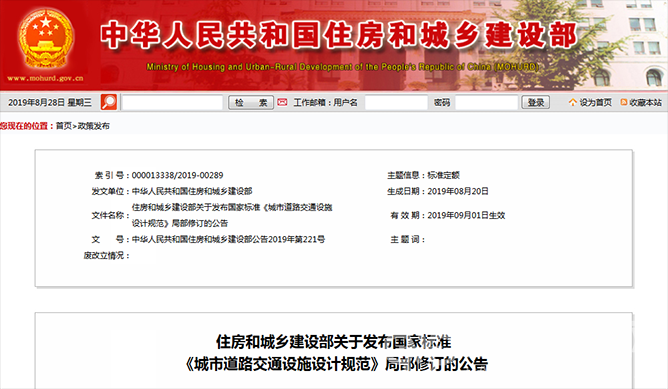
Task: Click the announcement heading line 住房和城乡建设部关于发布国家标准
Action: (334, 342)
